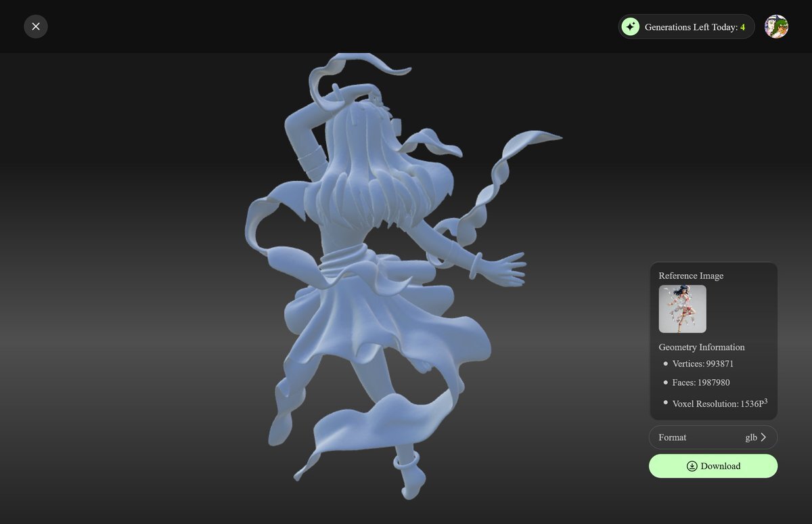Select the Faces: 1987980 text
The width and height of the screenshot is (812, 524).
click(x=701, y=383)
